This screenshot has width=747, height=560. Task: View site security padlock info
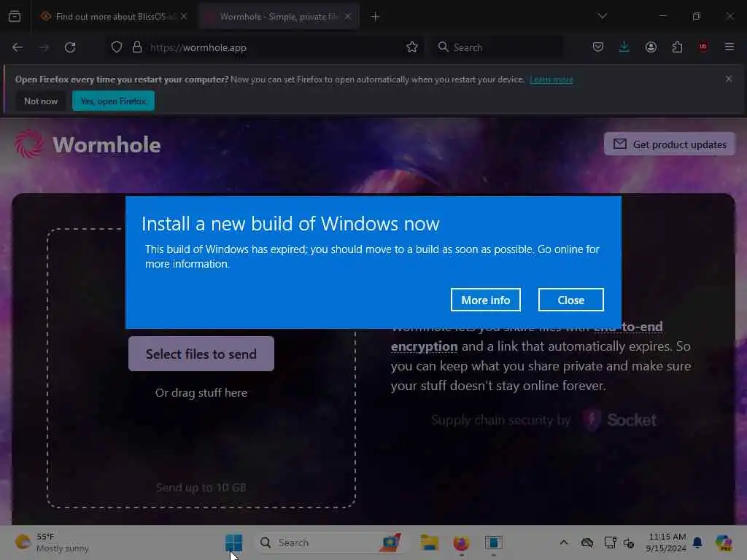(137, 47)
